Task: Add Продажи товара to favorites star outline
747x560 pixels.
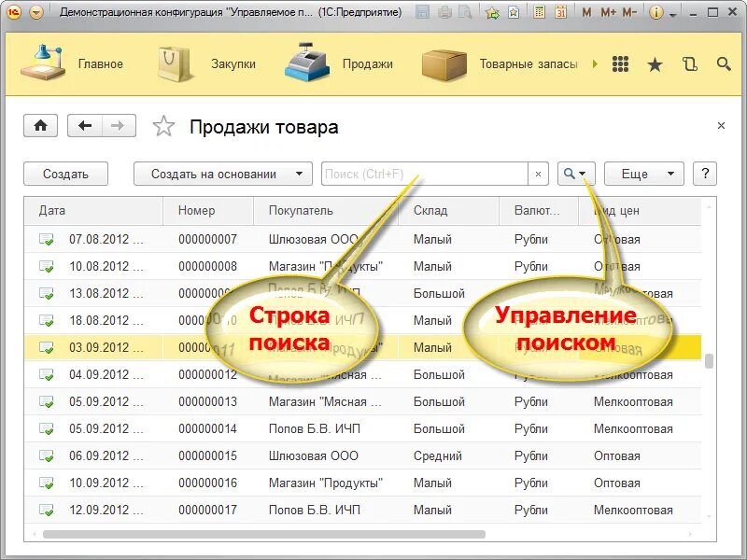Action: click(163, 126)
